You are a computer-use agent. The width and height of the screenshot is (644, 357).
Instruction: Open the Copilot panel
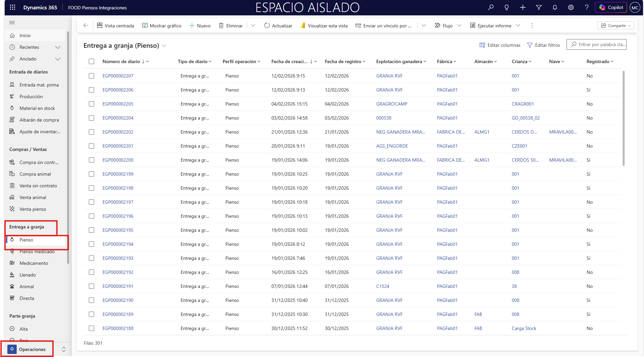[611, 7]
